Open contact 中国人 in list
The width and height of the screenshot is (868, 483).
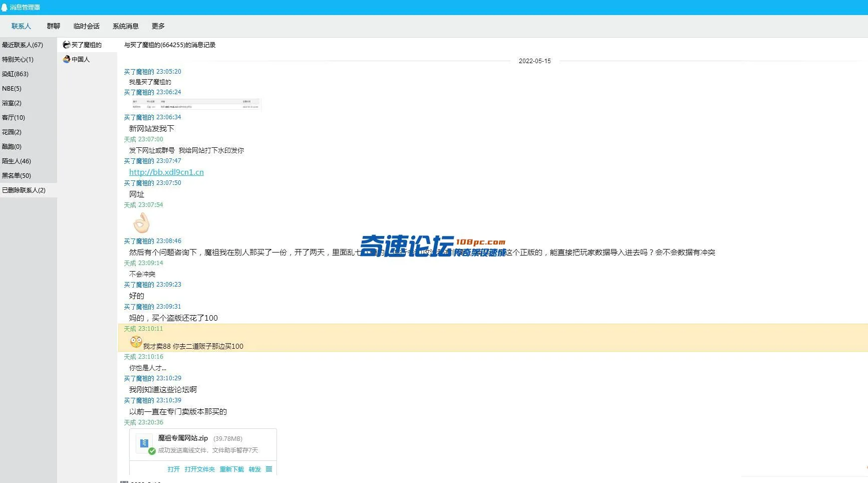(87, 59)
